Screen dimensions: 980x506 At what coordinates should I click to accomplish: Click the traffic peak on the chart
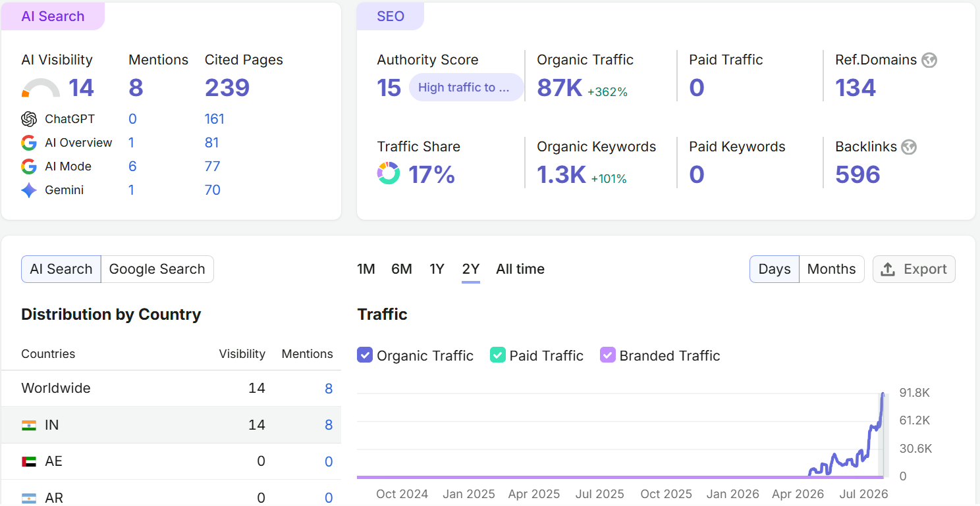point(883,394)
